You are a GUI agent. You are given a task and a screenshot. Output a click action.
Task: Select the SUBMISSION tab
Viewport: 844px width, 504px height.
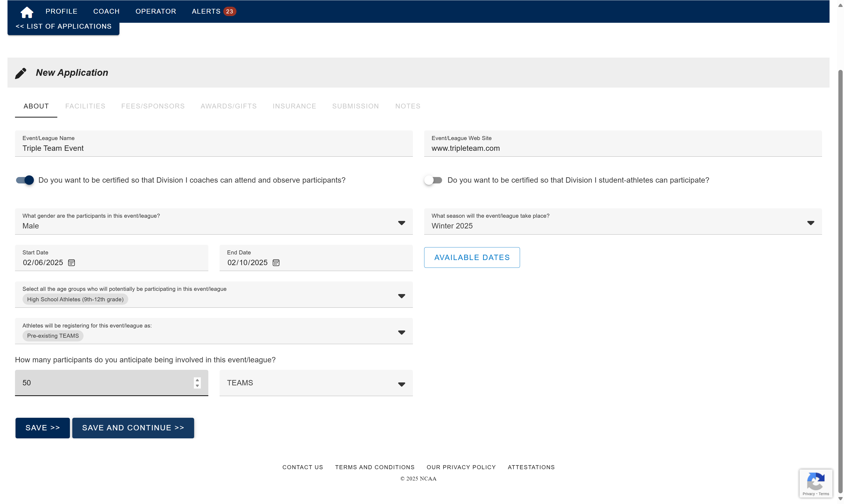[355, 106]
